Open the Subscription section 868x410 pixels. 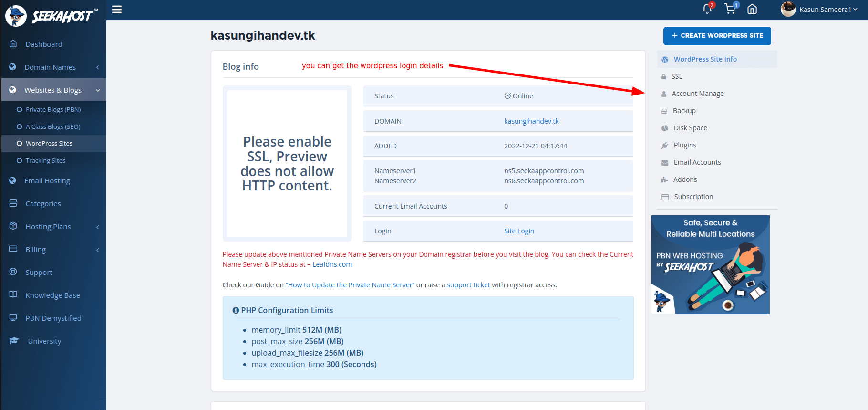[693, 197]
